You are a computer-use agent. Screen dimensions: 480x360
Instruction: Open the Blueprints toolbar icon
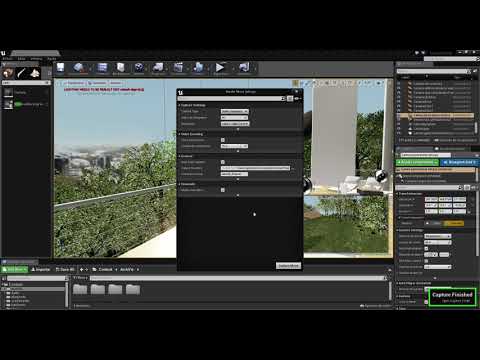(x=158, y=68)
